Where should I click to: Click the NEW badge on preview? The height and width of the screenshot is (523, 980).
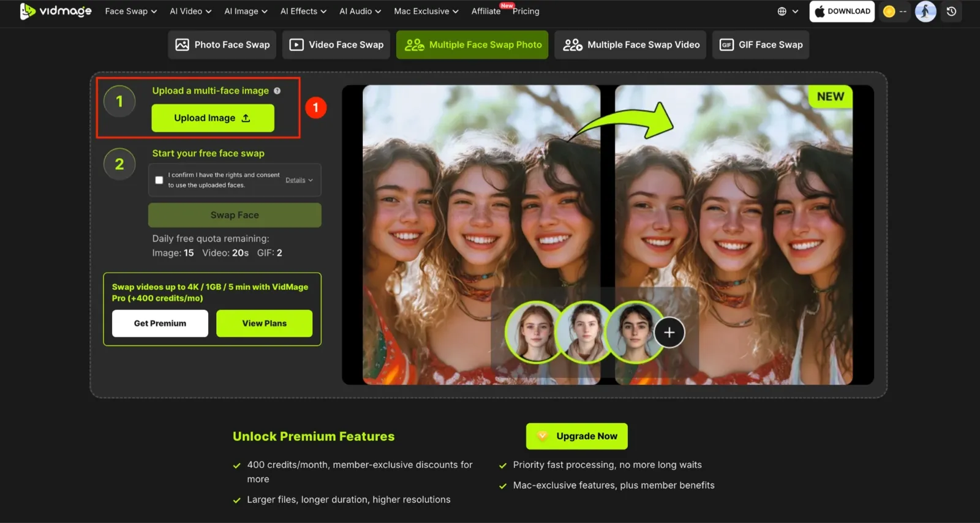(830, 96)
